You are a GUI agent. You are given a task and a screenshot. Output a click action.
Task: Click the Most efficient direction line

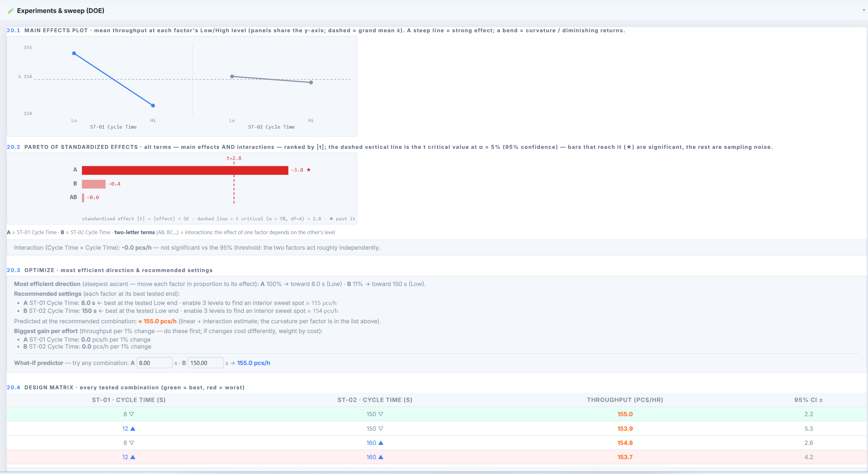point(220,284)
